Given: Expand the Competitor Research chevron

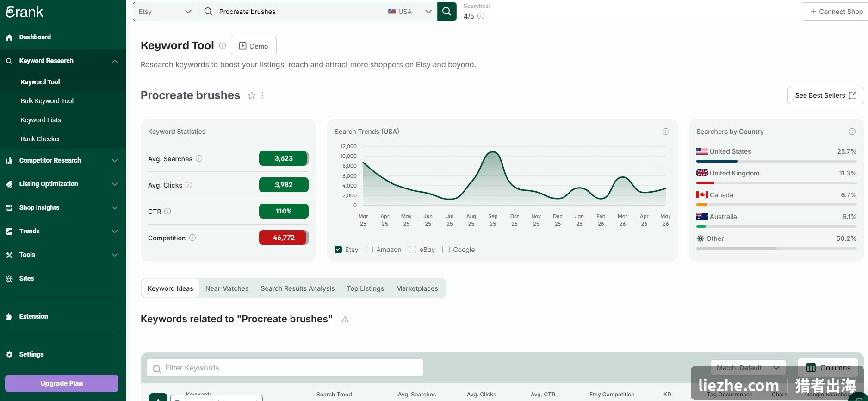Looking at the screenshot, I should pyautogui.click(x=115, y=161).
